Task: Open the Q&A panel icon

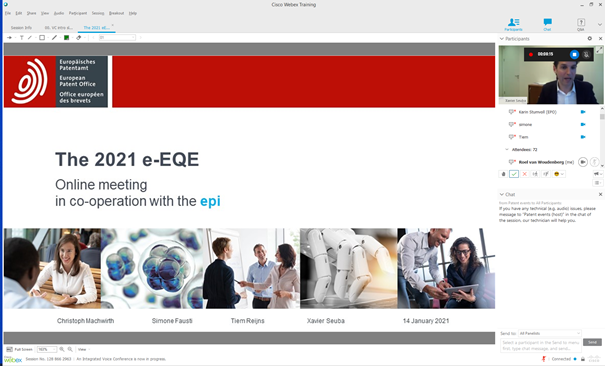Action: (580, 24)
